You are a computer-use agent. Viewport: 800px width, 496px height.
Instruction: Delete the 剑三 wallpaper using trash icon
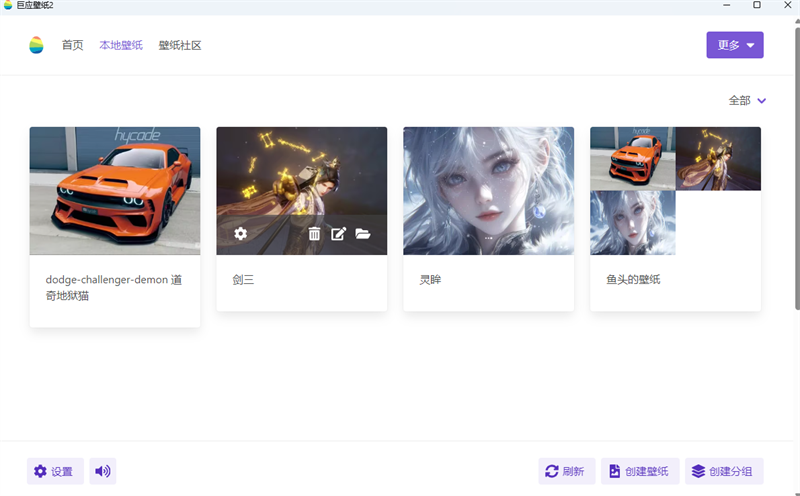point(314,234)
